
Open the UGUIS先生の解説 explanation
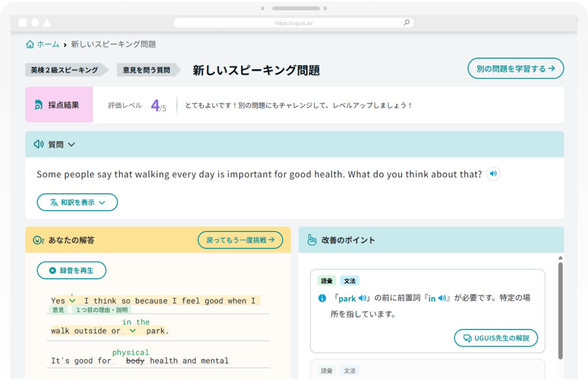pos(496,338)
